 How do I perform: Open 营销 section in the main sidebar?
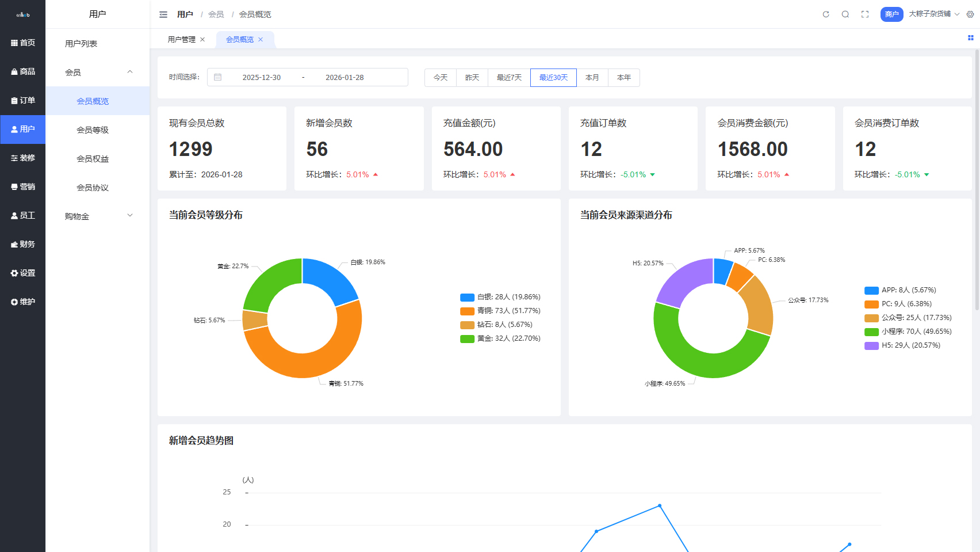[23, 186]
